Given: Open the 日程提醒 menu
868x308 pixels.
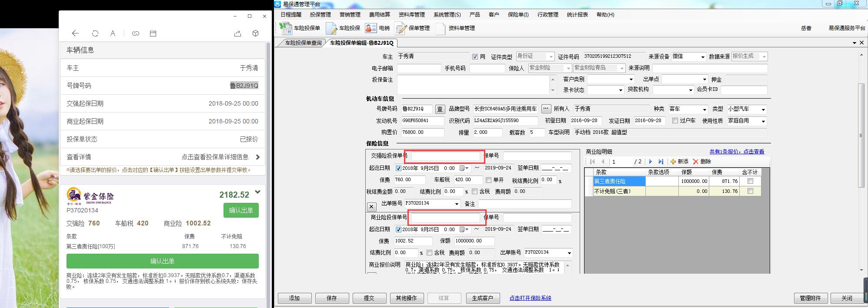Looking at the screenshot, I should click(x=290, y=15).
